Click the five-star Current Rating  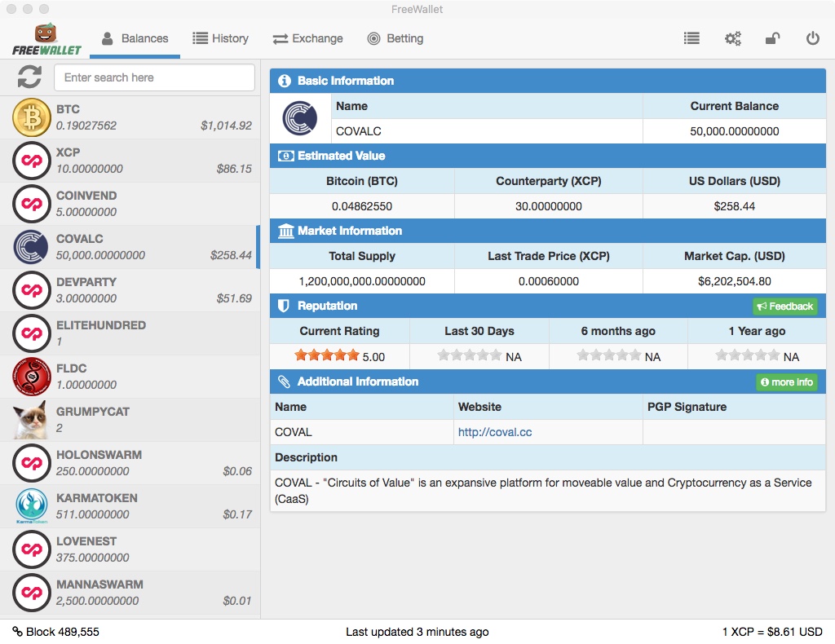point(328,355)
